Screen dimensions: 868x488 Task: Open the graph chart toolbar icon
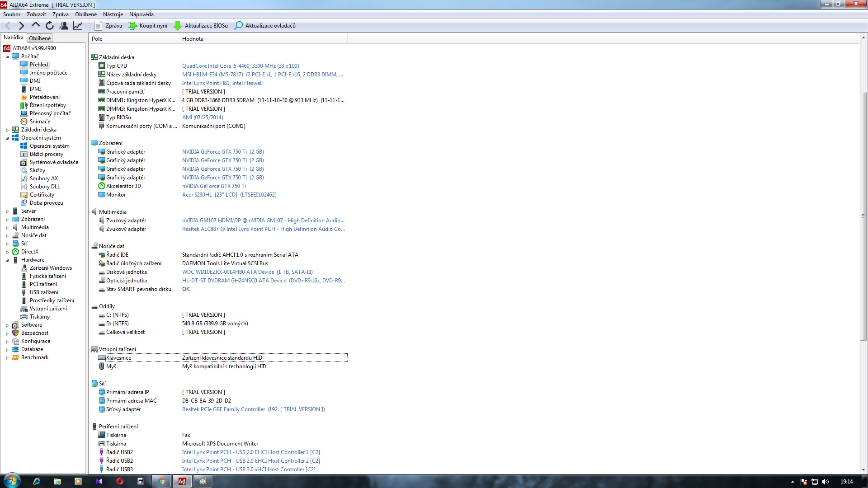(78, 26)
